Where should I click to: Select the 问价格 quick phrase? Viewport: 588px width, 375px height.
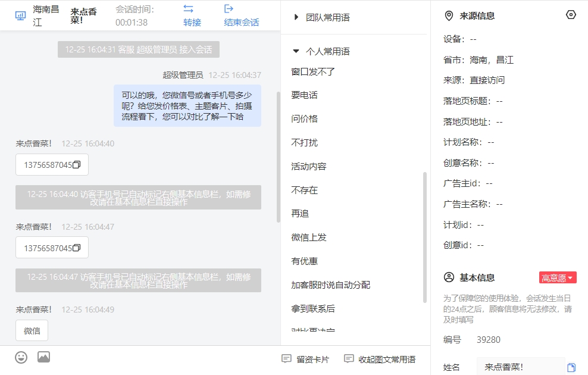point(304,119)
